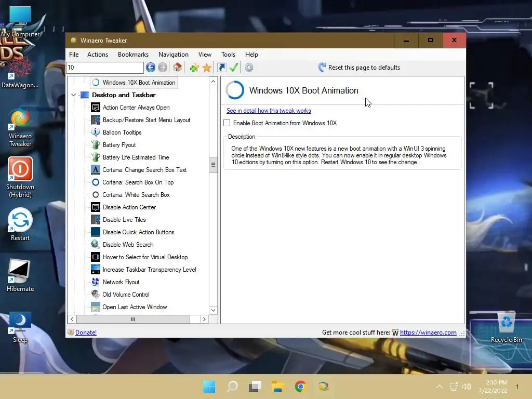Viewport: 532px width, 399px height.
Task: Select Cortana: White Search Box item
Action: point(136,195)
